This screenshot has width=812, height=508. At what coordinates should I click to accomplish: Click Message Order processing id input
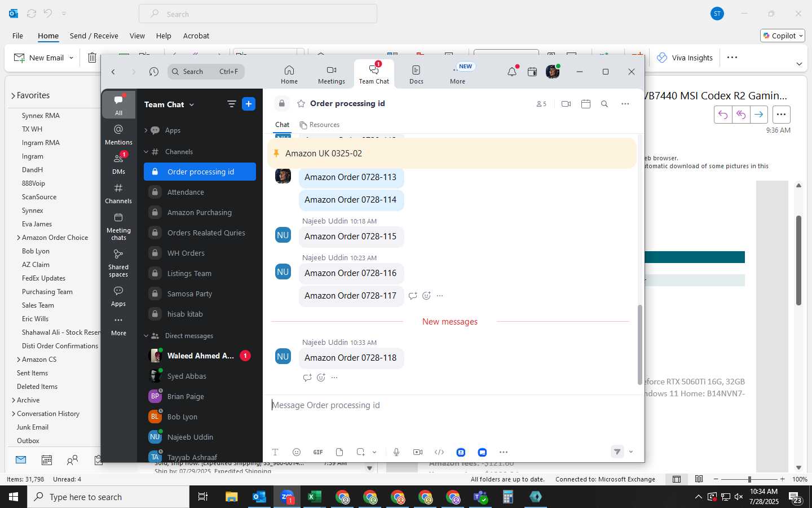[x=451, y=405]
